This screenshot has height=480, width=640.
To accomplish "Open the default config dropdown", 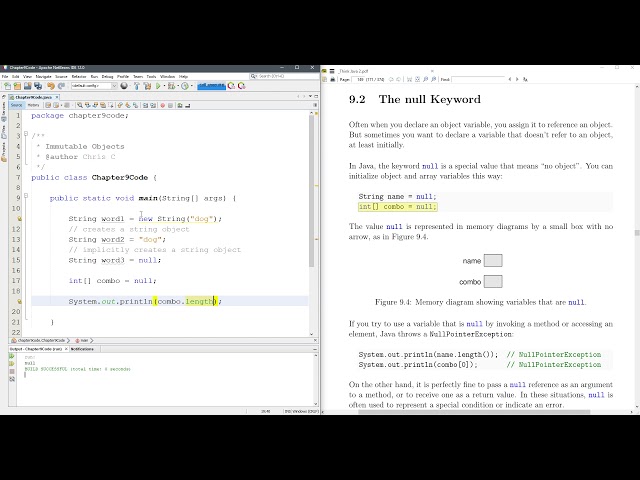I will (x=94, y=86).
